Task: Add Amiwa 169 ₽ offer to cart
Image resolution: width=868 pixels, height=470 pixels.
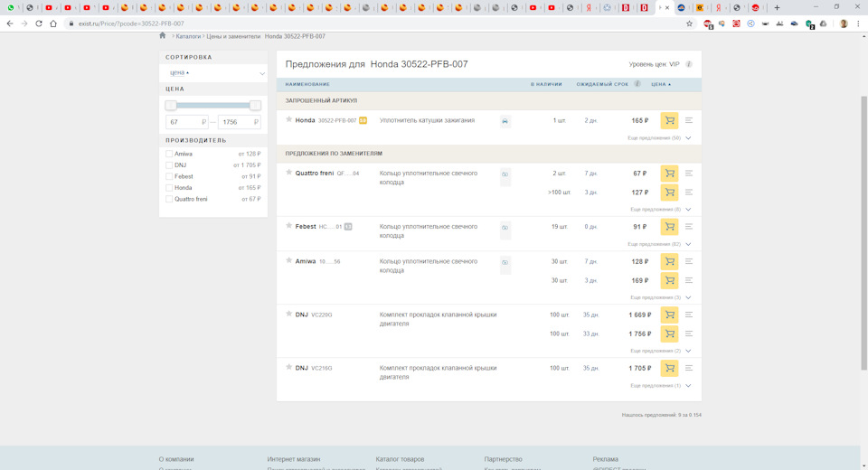Action: pyautogui.click(x=669, y=280)
